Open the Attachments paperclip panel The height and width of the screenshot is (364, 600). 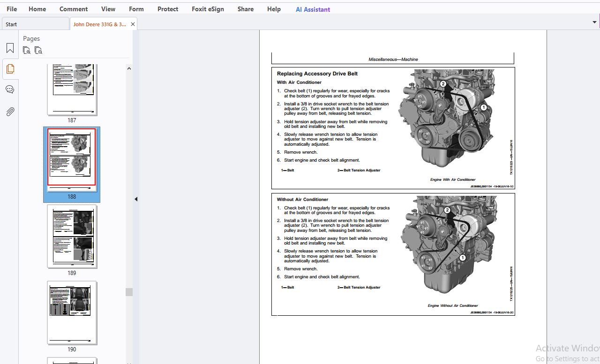click(10, 111)
